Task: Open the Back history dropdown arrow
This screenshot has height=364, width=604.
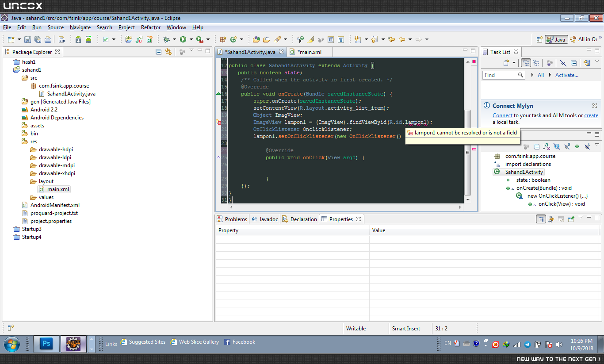Action: click(x=410, y=39)
